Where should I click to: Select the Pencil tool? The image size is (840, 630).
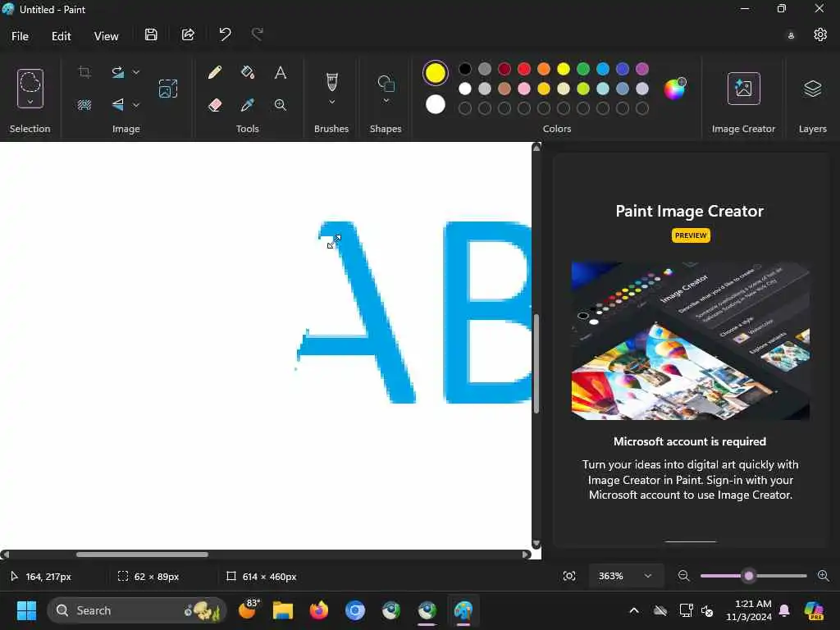[x=215, y=72]
